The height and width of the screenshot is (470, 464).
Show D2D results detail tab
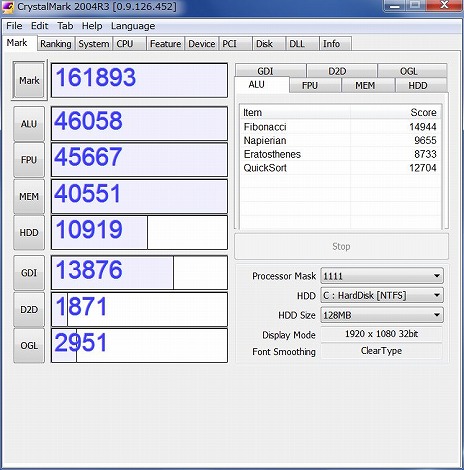click(x=342, y=71)
